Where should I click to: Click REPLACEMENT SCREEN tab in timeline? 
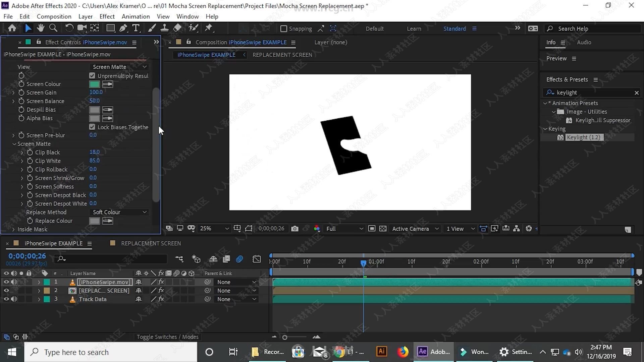click(151, 243)
